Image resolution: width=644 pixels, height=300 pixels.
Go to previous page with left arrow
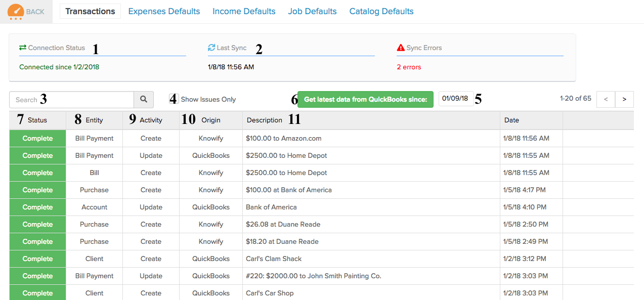click(x=606, y=99)
